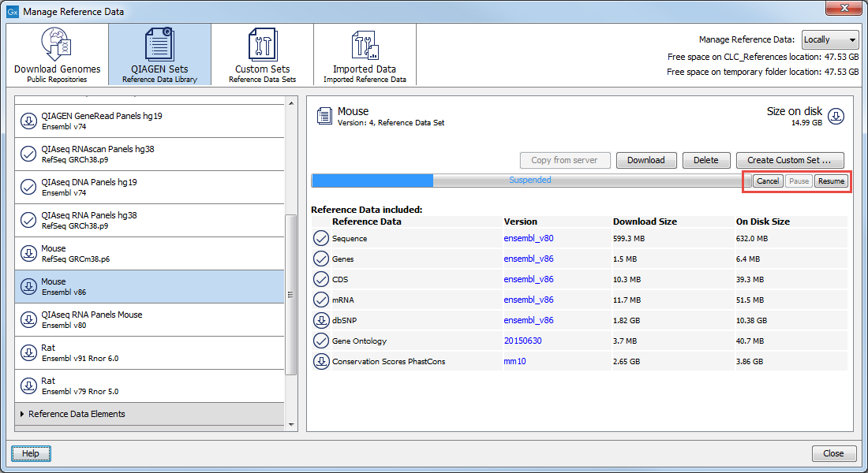
Task: Select QIAseq DNA Panels hg19 set
Action: pyautogui.click(x=149, y=187)
